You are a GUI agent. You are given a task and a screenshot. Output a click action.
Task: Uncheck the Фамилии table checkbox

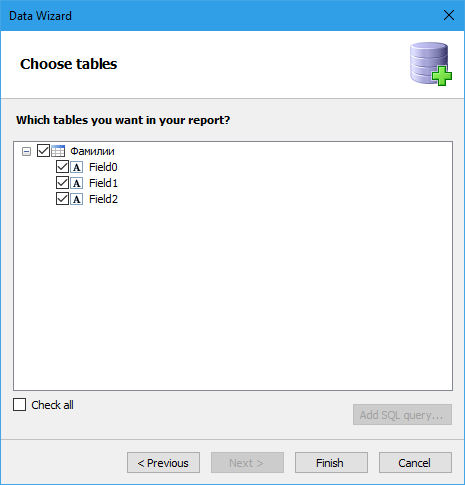pos(43,151)
